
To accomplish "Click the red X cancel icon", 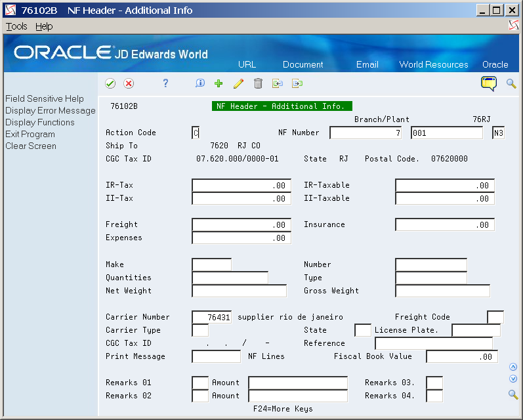I will pyautogui.click(x=129, y=83).
